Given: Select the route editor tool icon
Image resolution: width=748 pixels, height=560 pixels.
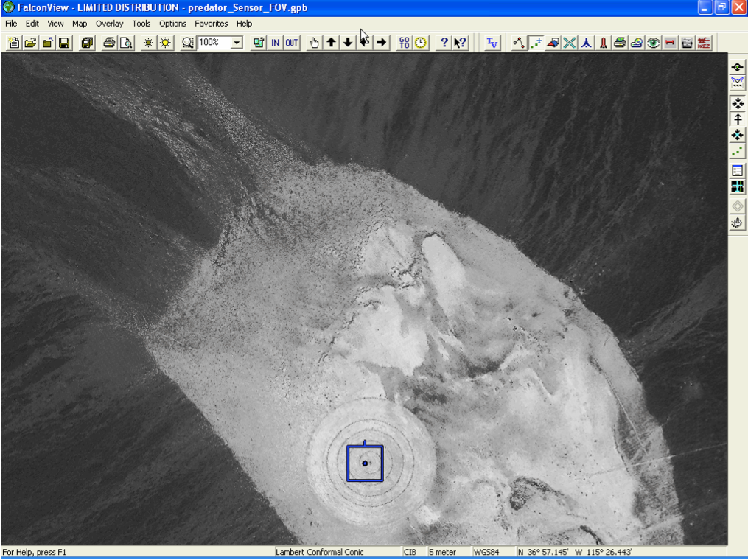Looking at the screenshot, I should tap(519, 43).
